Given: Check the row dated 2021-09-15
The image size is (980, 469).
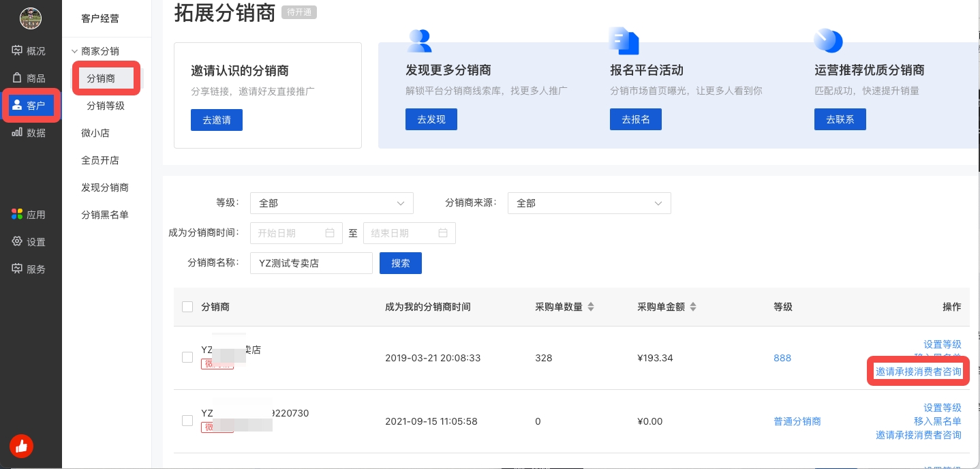Looking at the screenshot, I should point(187,421).
